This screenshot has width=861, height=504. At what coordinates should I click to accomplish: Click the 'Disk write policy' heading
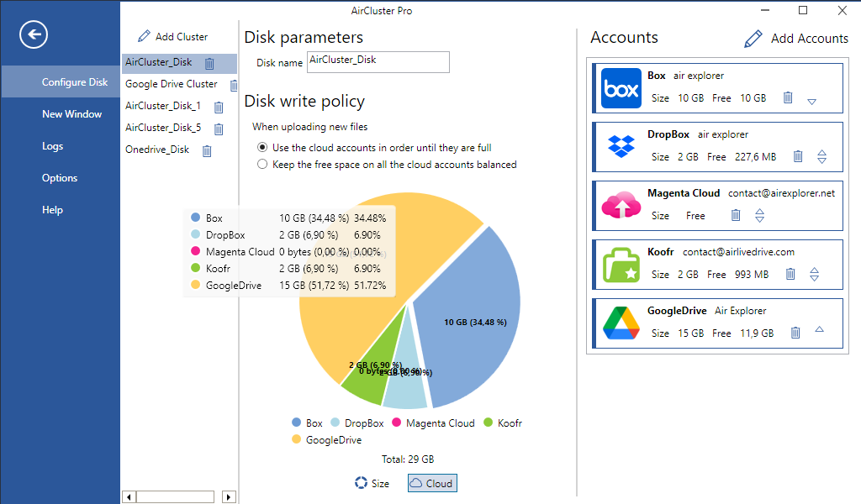(304, 102)
